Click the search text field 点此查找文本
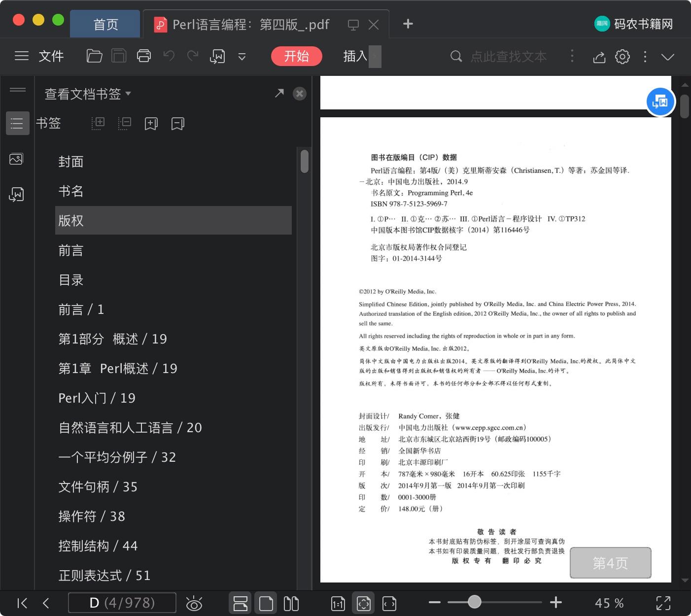 pos(508,57)
